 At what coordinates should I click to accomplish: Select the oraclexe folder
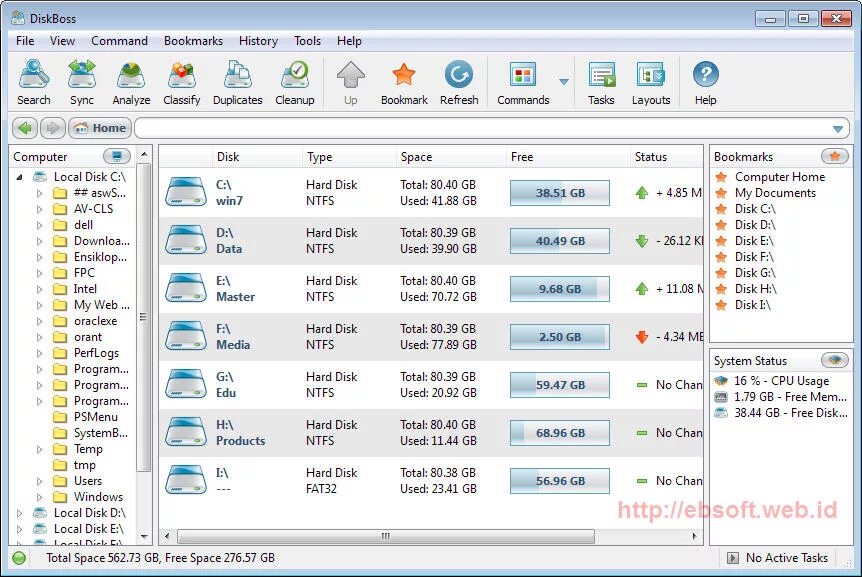[x=96, y=321]
